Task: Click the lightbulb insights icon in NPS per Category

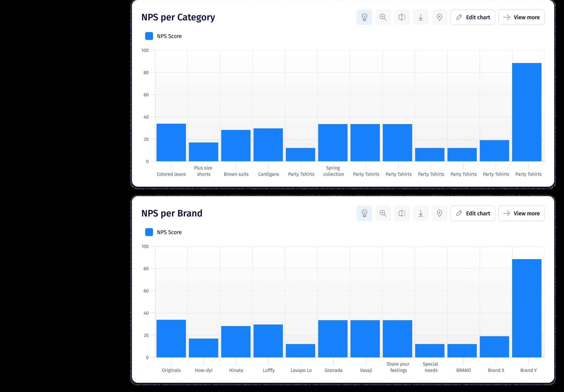Action: click(364, 17)
